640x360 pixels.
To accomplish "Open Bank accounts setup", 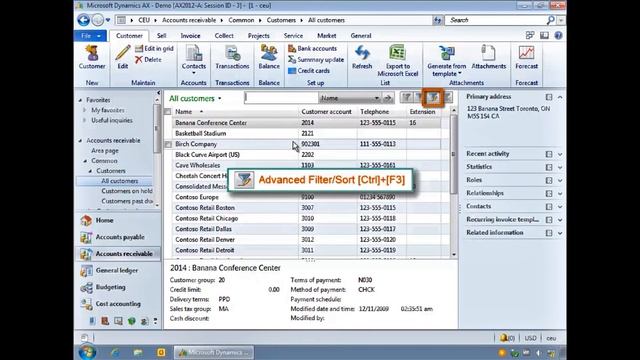I will 313,49.
